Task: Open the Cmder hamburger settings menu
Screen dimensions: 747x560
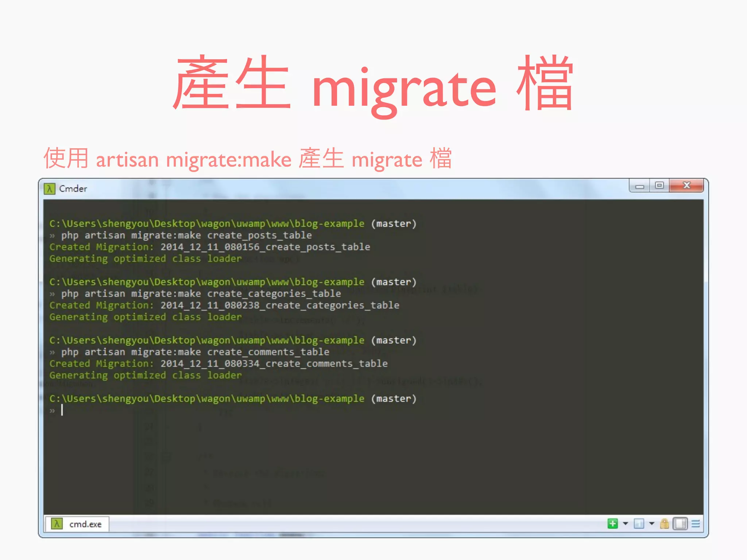Action: pyautogui.click(x=696, y=524)
